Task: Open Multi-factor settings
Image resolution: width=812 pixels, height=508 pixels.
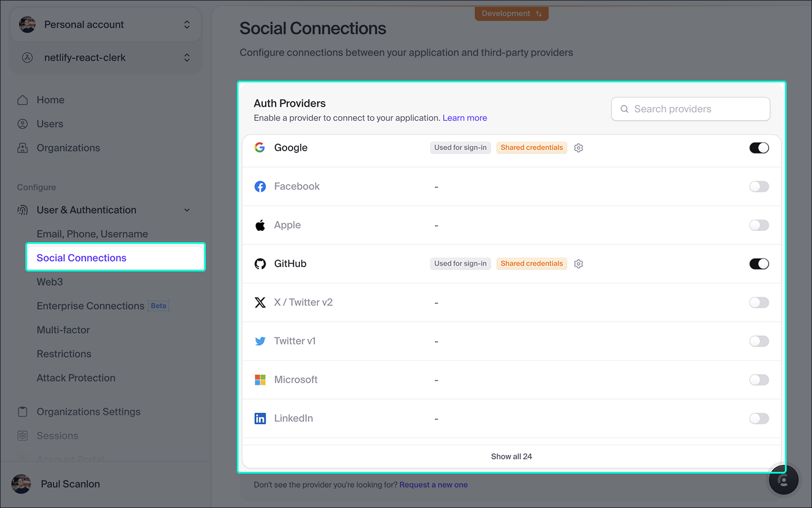Action: (63, 330)
